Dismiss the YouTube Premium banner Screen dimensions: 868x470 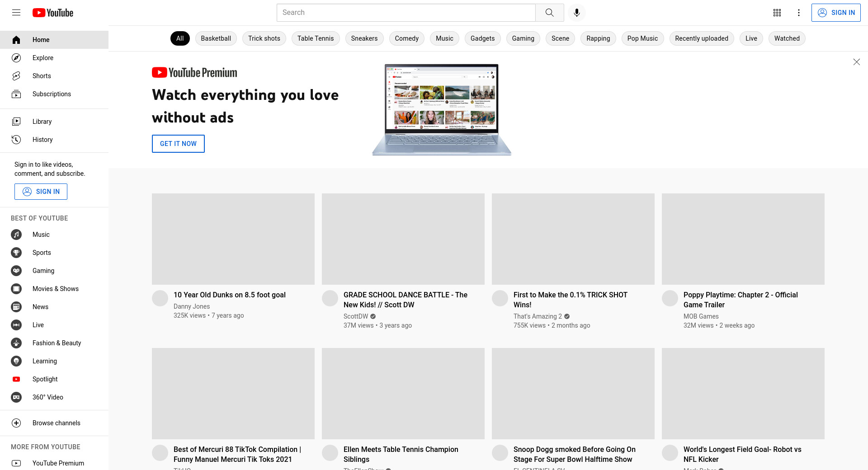click(856, 62)
